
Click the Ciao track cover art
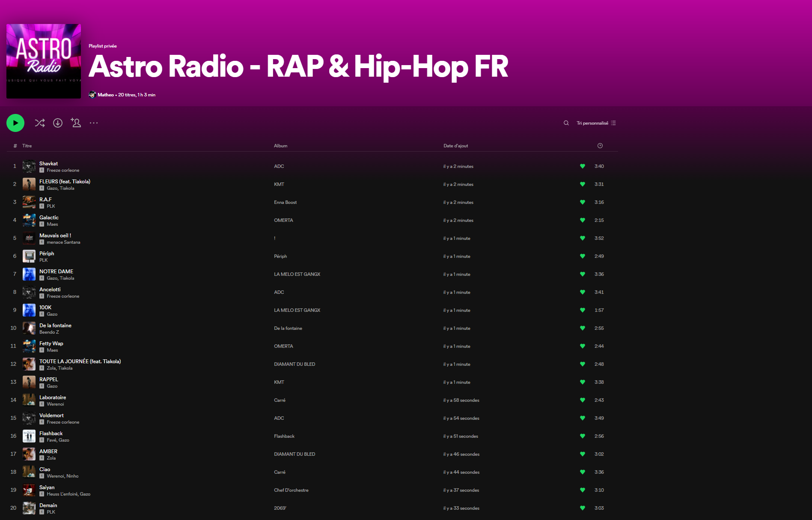tap(29, 472)
